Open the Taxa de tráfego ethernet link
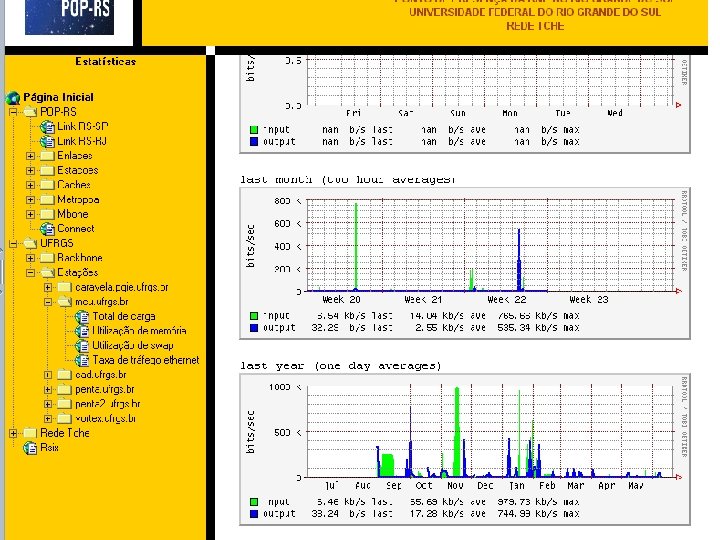Image resolution: width=720 pixels, height=540 pixels. 146,360
